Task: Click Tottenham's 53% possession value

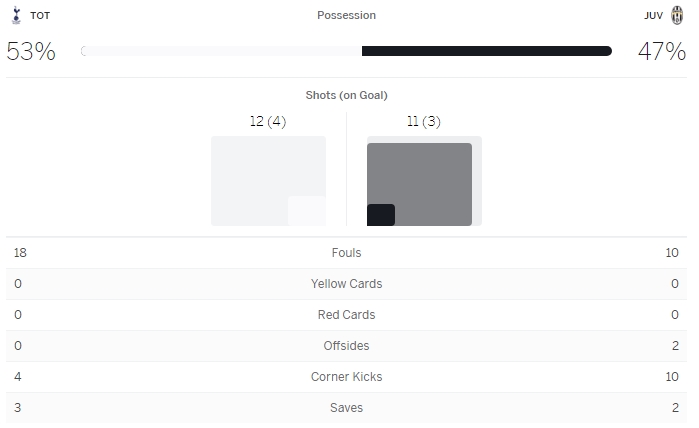Action: pyautogui.click(x=31, y=52)
